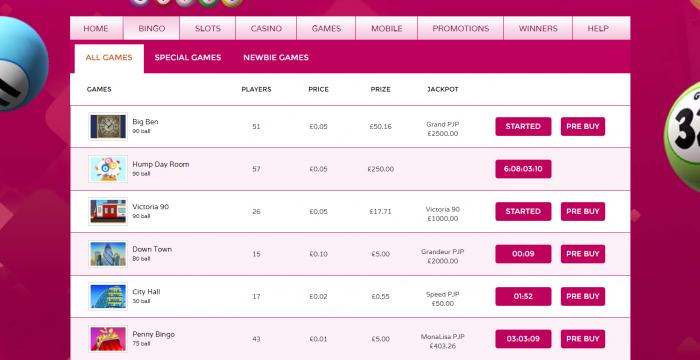This screenshot has width=700, height=360.
Task: Click the JACKPOT column header
Action: 442,89
